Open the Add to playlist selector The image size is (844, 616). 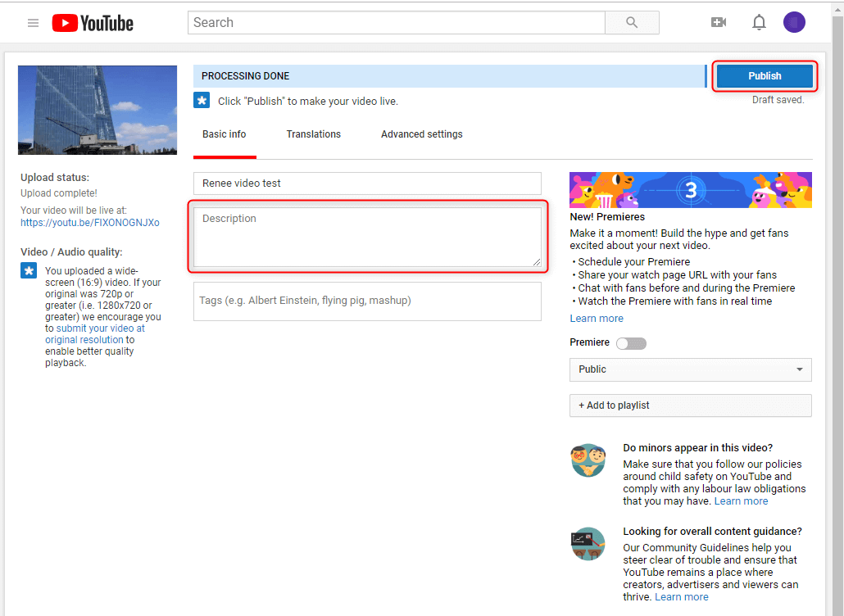tap(690, 405)
